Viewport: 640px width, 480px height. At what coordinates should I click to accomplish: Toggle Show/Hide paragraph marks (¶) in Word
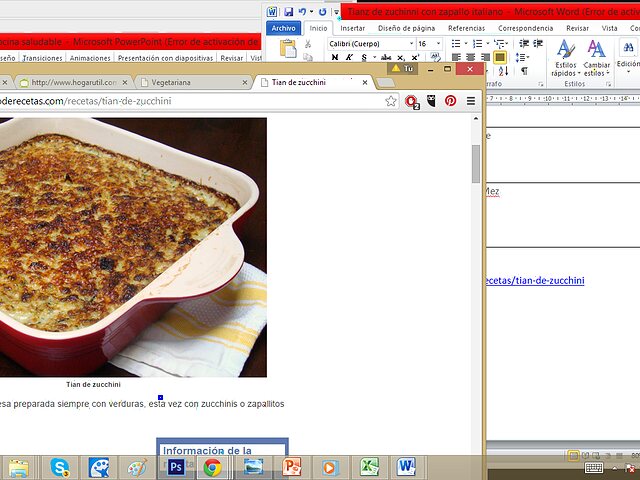(524, 71)
